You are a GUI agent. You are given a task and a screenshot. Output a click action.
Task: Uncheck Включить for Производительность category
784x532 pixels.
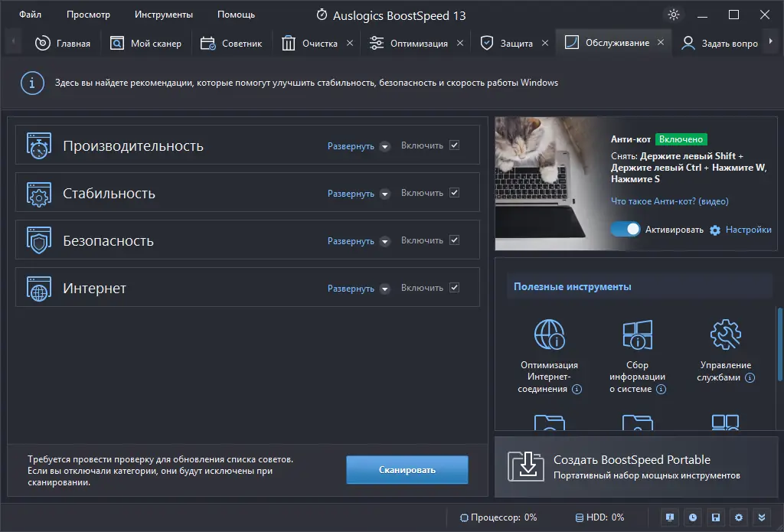click(456, 145)
